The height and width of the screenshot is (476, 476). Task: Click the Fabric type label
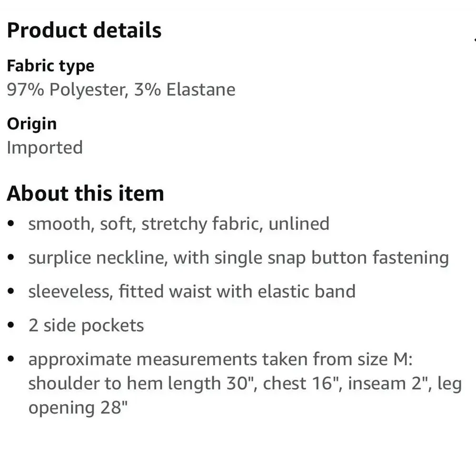pyautogui.click(x=50, y=66)
